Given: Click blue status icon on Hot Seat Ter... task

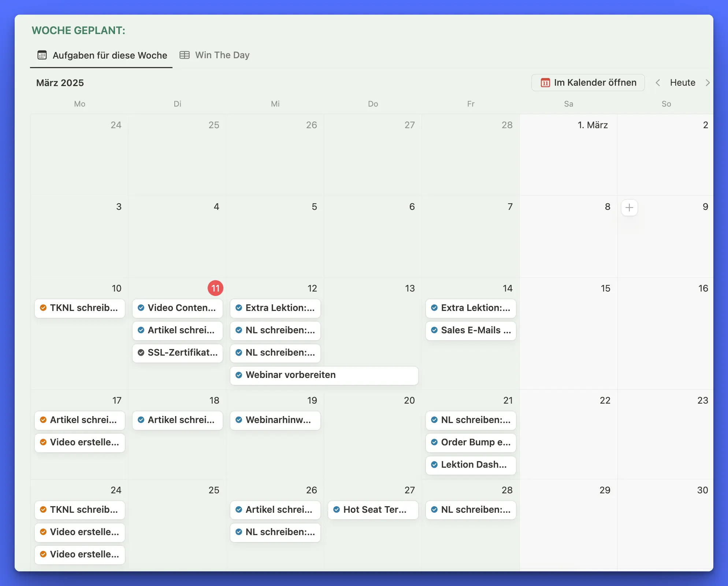Looking at the screenshot, I should click(x=337, y=510).
